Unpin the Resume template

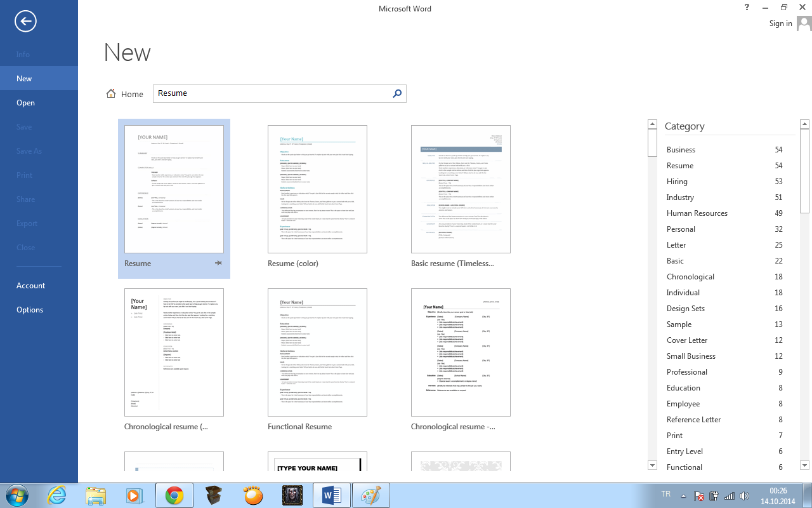(218, 263)
